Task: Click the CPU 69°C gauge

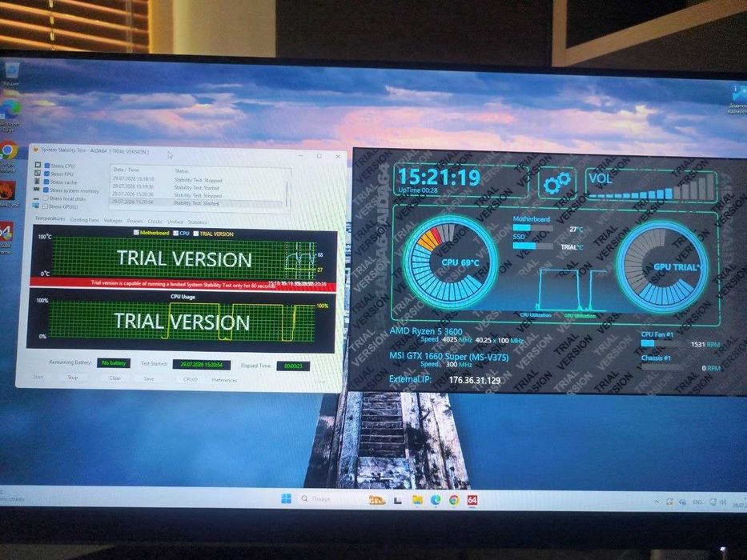Action: pyautogui.click(x=450, y=263)
